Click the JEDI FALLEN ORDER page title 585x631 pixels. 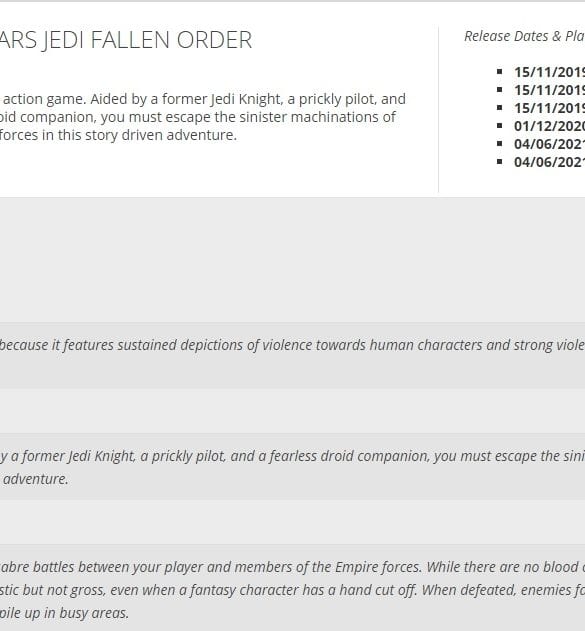[x=126, y=40]
